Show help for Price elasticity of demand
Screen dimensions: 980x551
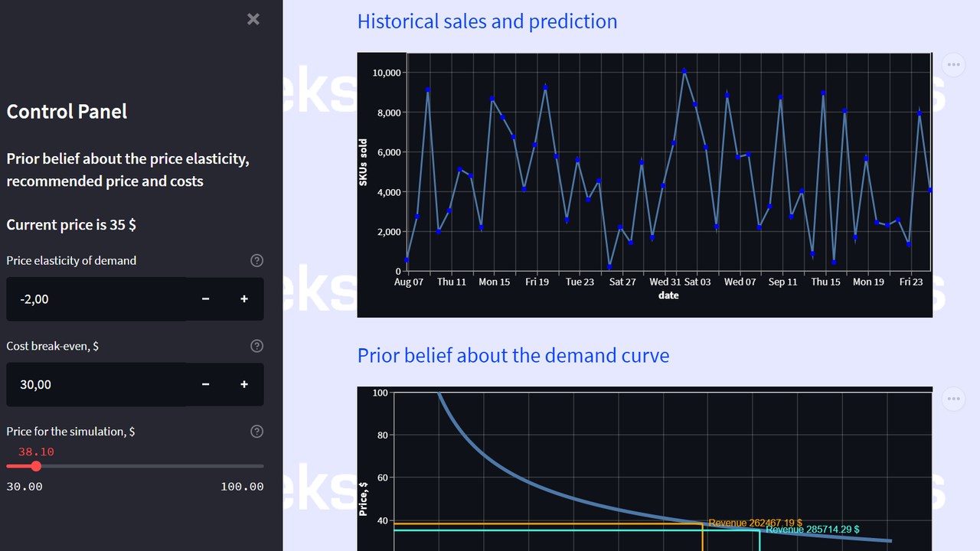click(x=257, y=260)
